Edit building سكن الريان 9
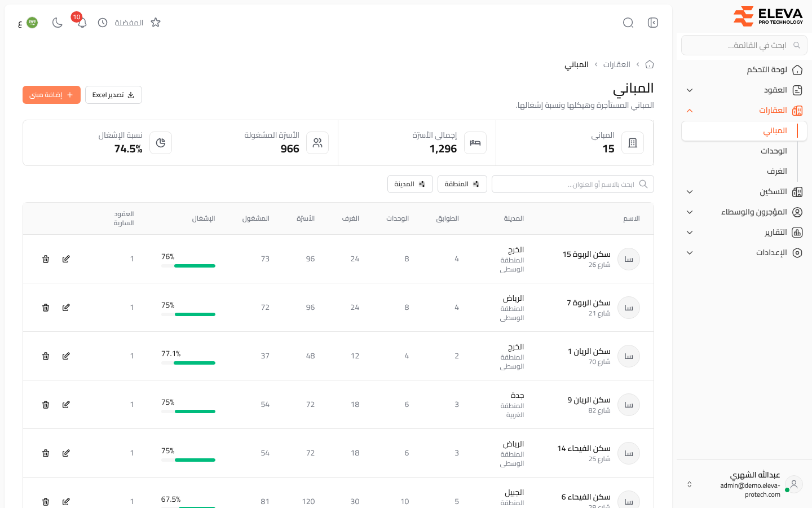 [x=66, y=405]
